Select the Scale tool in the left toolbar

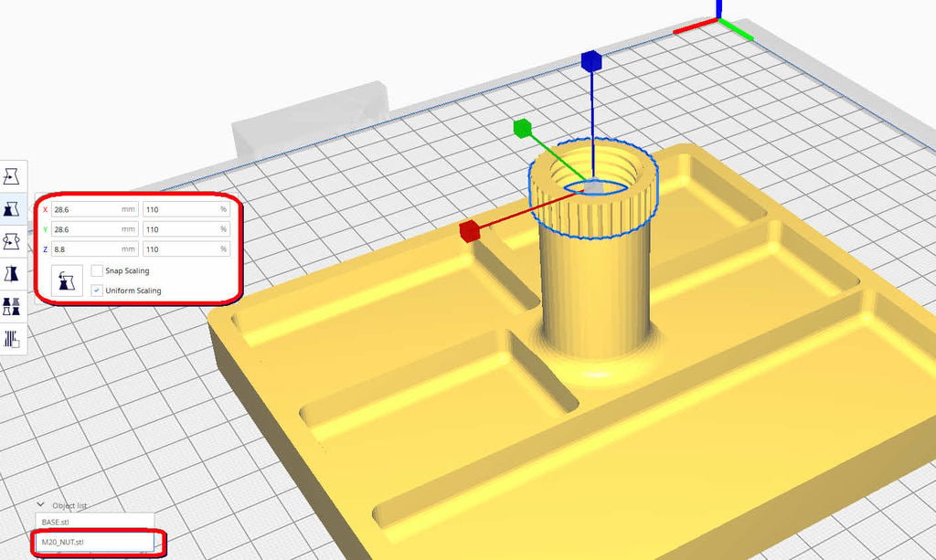12,208
